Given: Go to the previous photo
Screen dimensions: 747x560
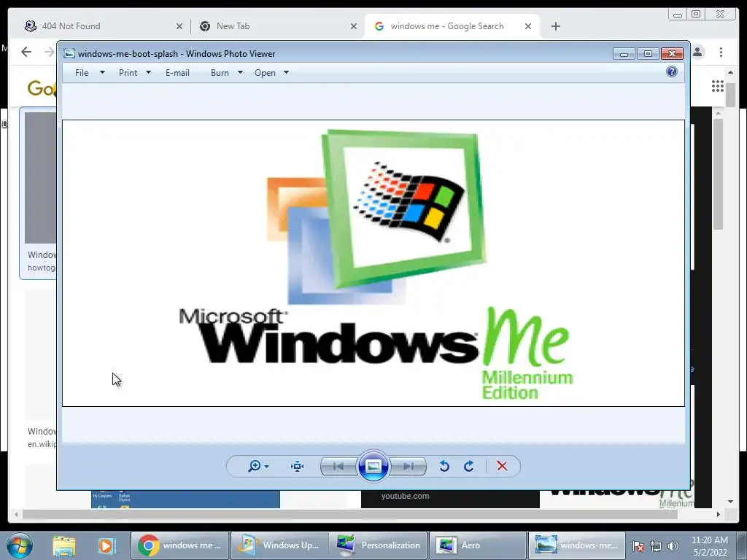Looking at the screenshot, I should click(338, 466).
